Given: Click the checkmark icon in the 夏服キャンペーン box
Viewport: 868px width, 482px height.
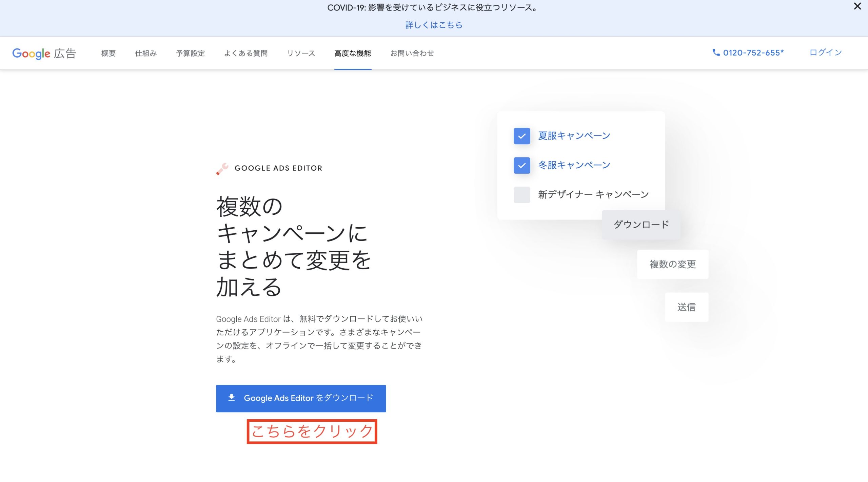Looking at the screenshot, I should click(x=522, y=136).
